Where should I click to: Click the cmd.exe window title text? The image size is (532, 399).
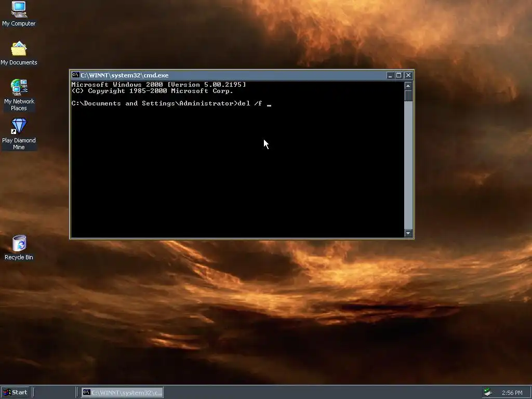125,75
